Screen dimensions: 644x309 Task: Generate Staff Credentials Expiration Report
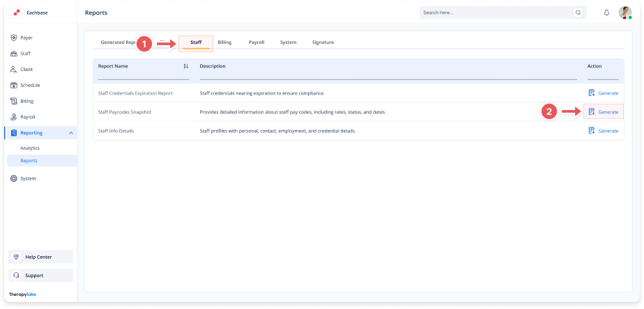(604, 93)
